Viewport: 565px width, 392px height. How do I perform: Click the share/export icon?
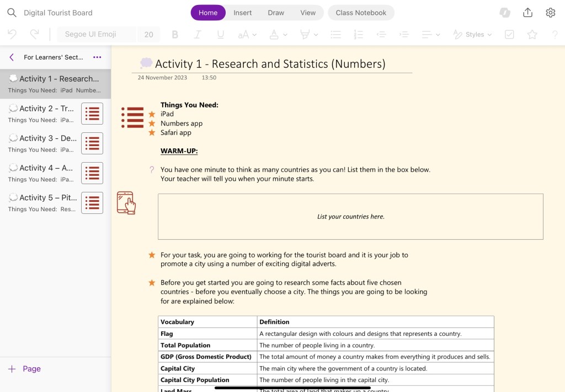(x=527, y=13)
